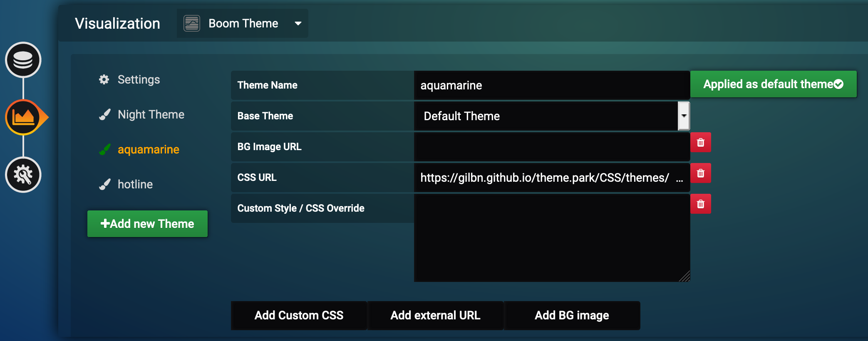The image size is (868, 341).
Task: Open the Default Theme combo box
Action: click(545, 116)
